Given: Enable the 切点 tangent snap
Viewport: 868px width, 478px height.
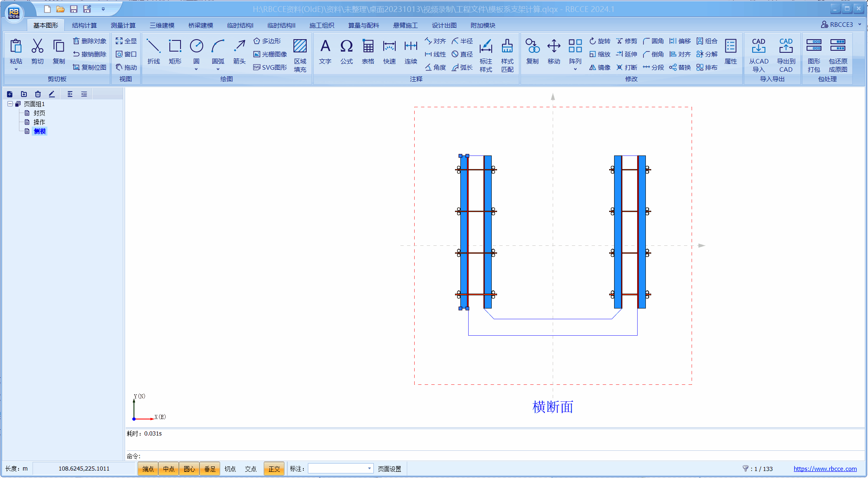Looking at the screenshot, I should tap(230, 469).
